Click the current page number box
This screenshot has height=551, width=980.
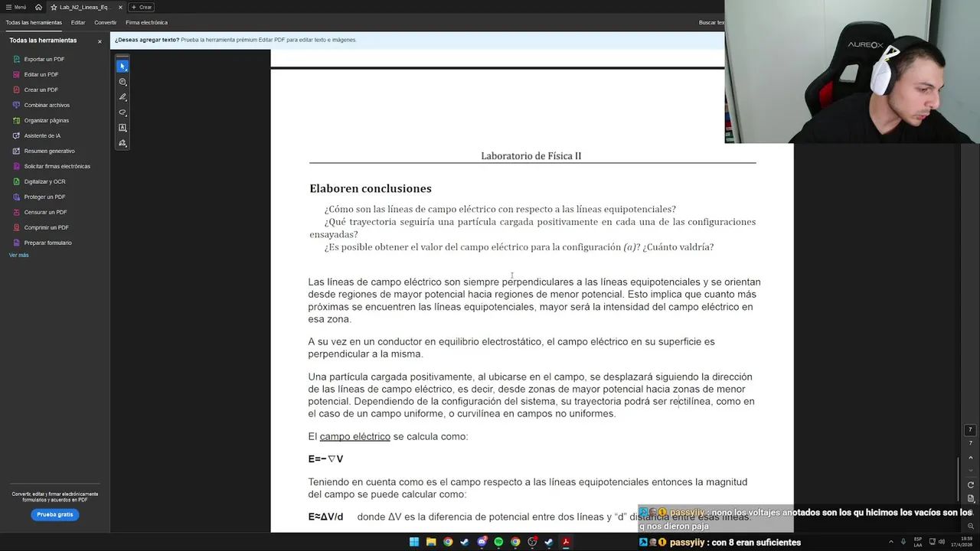point(970,430)
